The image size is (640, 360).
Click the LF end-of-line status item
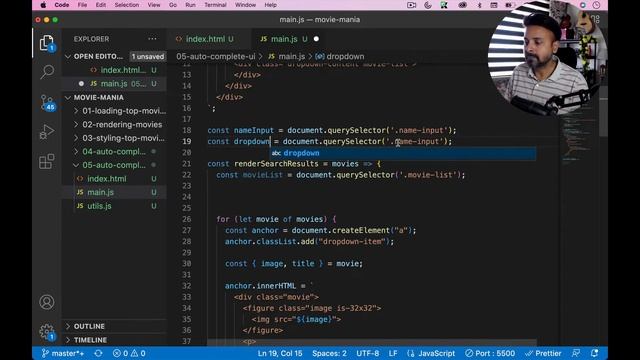click(x=393, y=353)
